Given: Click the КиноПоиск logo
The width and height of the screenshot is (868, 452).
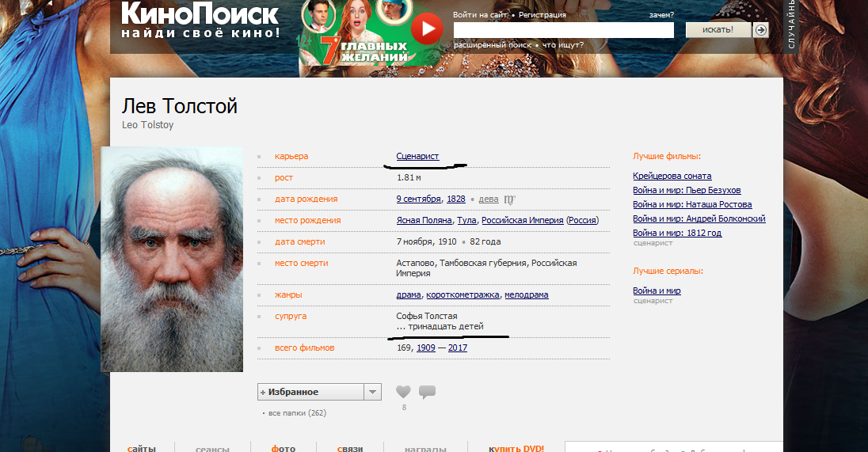Looking at the screenshot, I should point(200,19).
